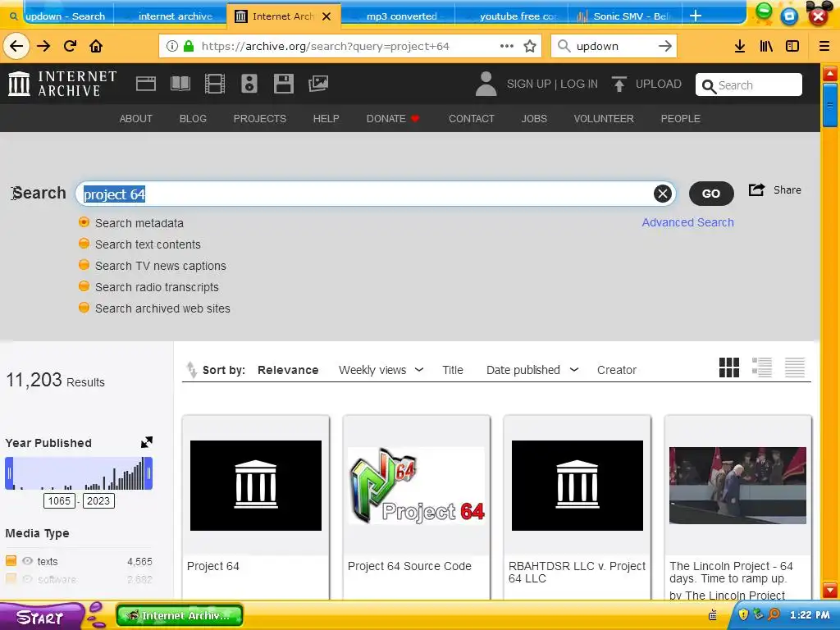
Task: Sort results by Creator
Action: pos(617,370)
